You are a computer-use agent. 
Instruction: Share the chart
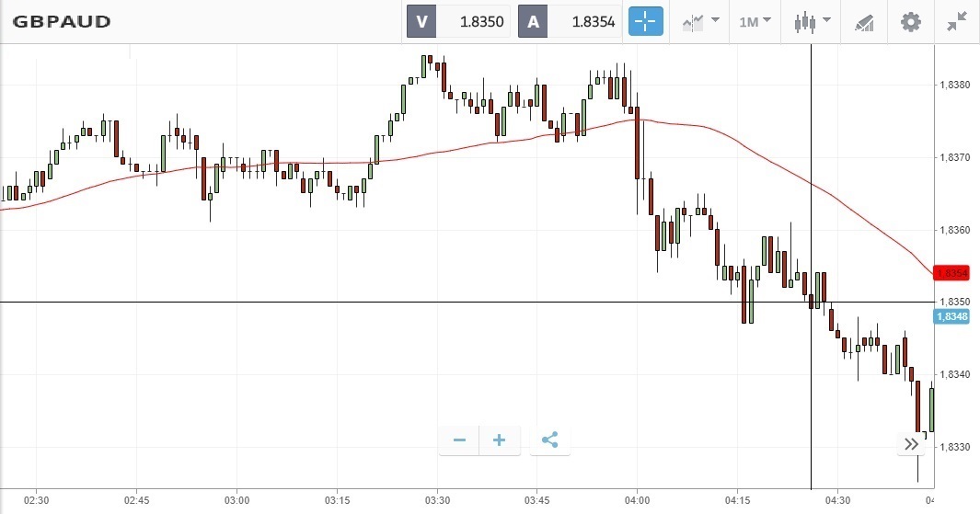click(549, 440)
